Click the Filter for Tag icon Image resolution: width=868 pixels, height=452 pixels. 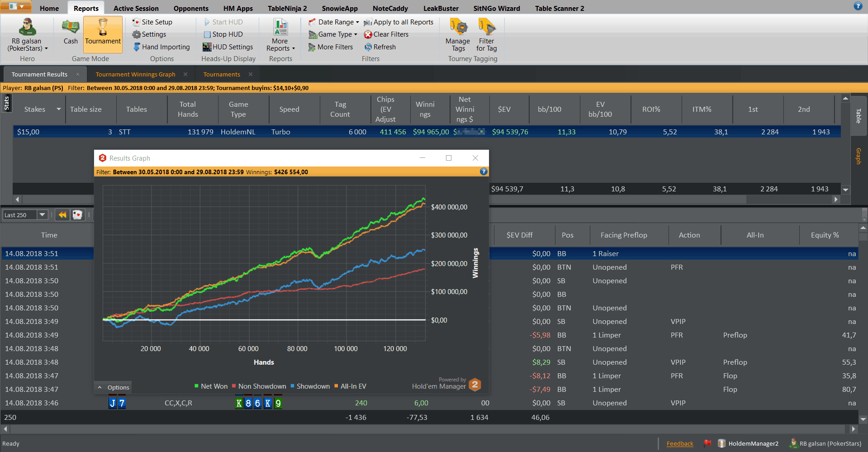(x=487, y=28)
